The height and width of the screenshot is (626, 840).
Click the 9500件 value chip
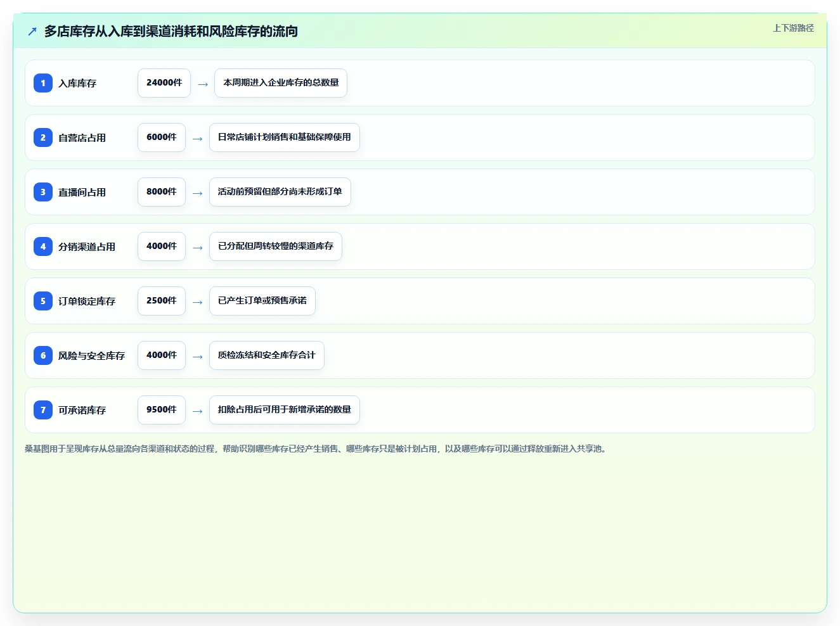(x=162, y=410)
